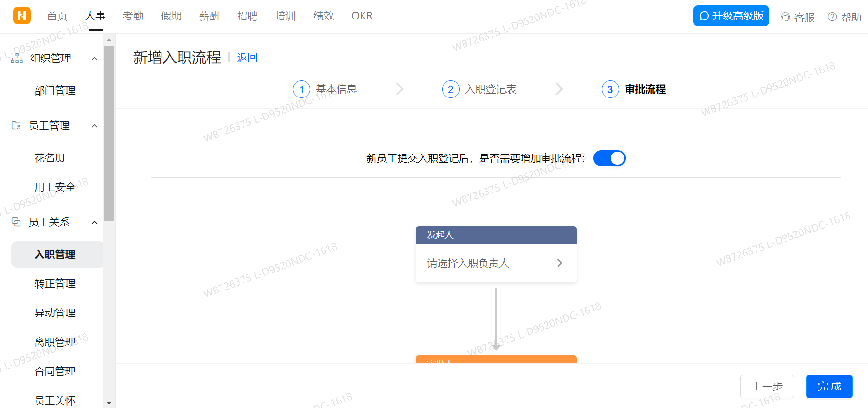
Task: Select step 1 circle 基本信息
Action: tap(301, 90)
